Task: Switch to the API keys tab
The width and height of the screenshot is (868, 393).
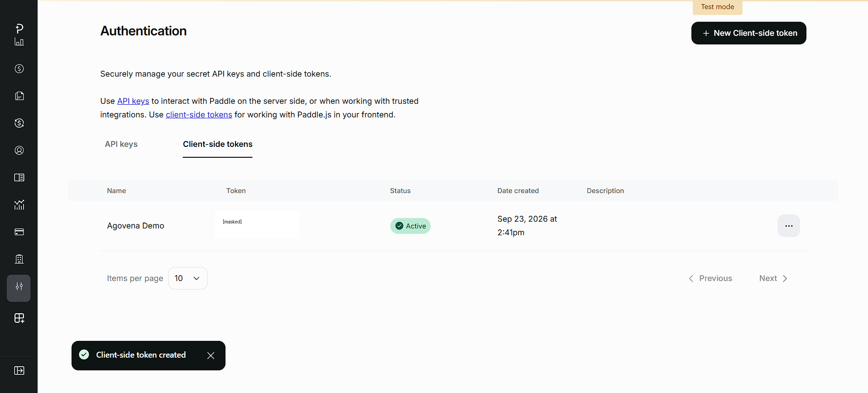Action: click(x=121, y=144)
